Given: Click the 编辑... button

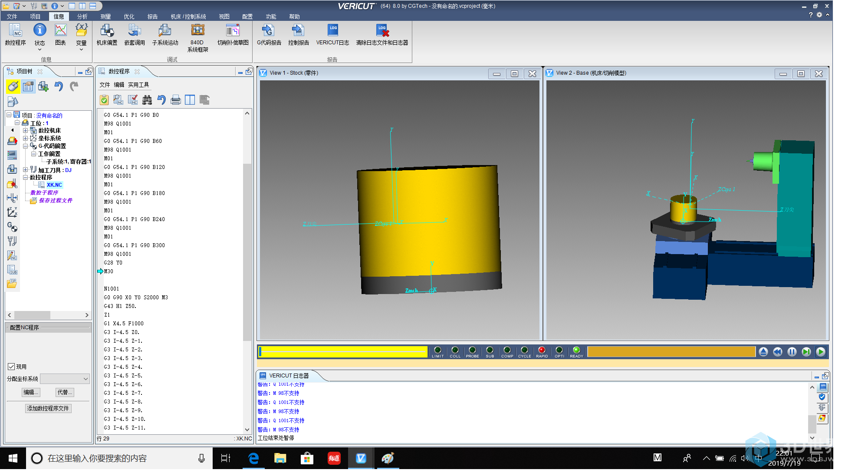Looking at the screenshot, I should point(30,392).
